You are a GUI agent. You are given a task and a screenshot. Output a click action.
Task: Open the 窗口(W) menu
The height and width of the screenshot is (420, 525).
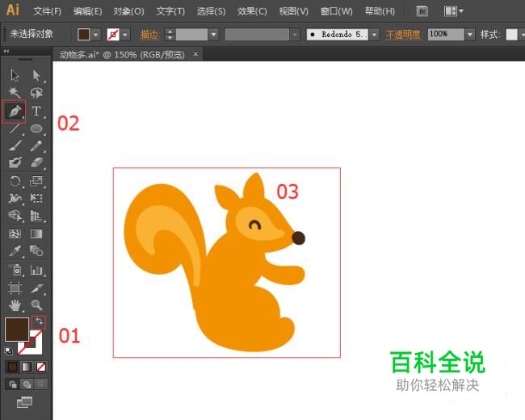337,11
